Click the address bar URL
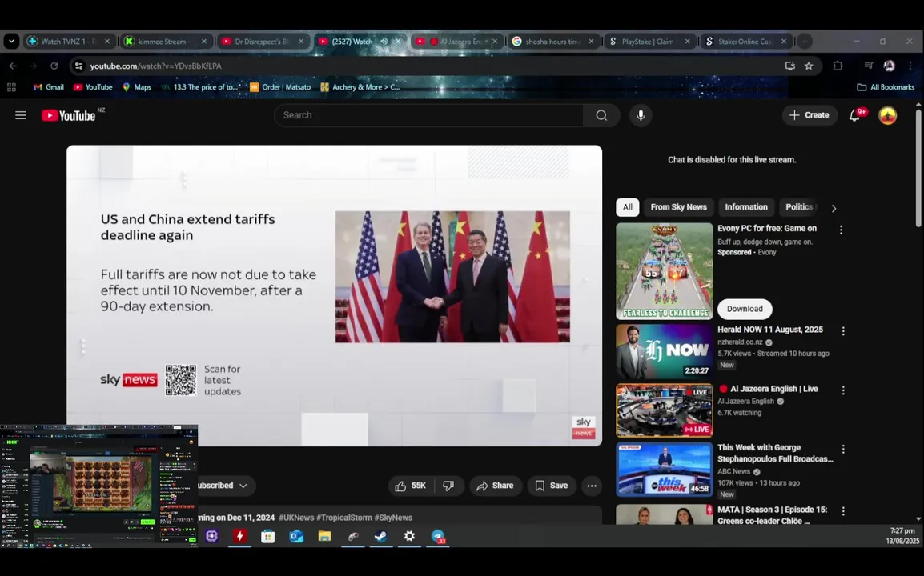 coord(155,66)
